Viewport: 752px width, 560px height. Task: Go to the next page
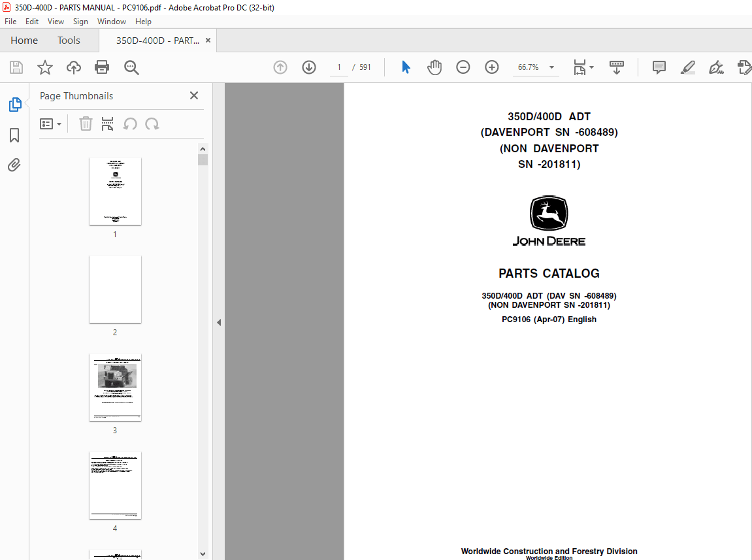[x=308, y=67]
